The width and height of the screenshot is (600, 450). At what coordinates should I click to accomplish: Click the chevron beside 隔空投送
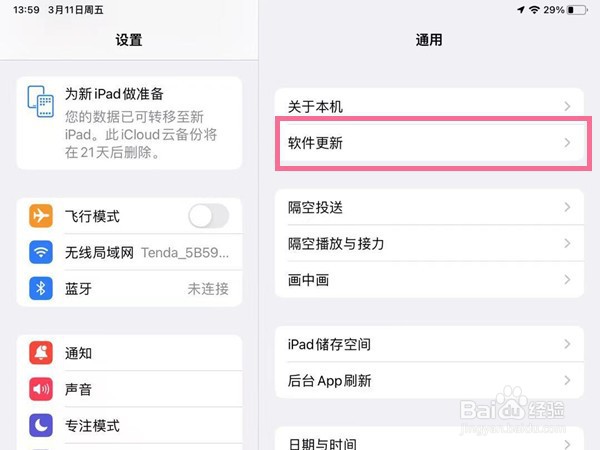567,207
